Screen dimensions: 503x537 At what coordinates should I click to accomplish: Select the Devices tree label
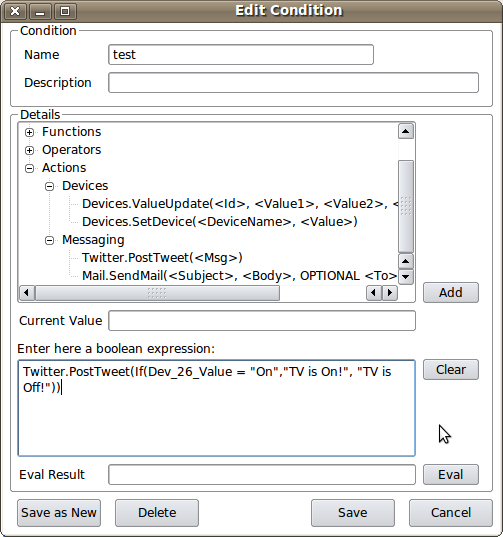click(x=85, y=186)
